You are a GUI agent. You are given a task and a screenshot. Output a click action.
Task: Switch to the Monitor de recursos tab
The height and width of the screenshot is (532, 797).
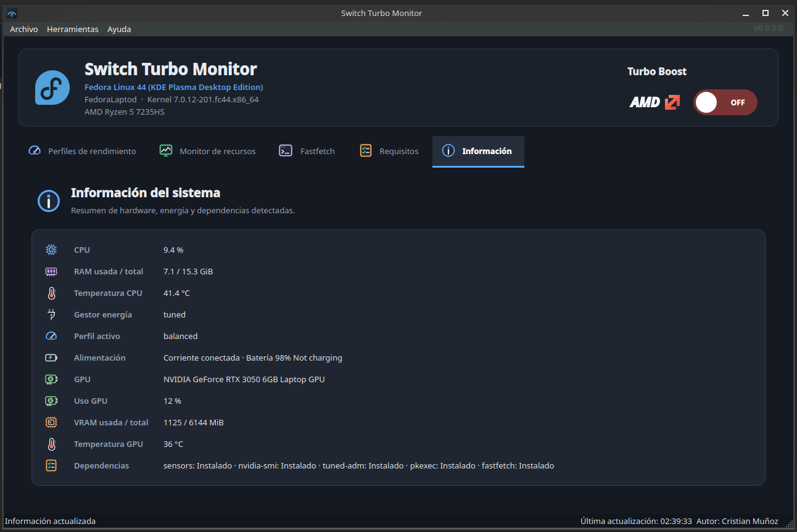click(x=208, y=151)
